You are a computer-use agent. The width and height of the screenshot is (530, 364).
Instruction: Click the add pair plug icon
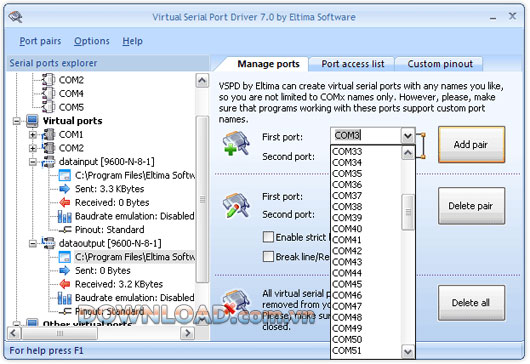(237, 143)
